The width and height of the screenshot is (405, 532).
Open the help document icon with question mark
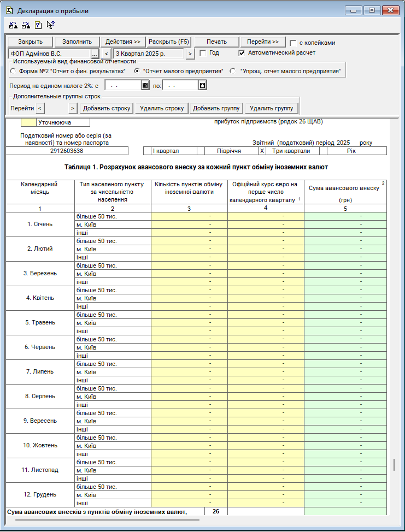point(38,25)
